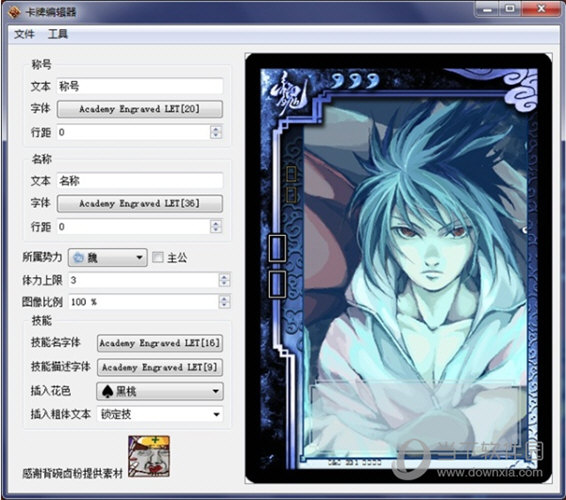This screenshot has width=566, height=500.
Task: Click the 称号 行距 input field
Action: tap(134, 132)
